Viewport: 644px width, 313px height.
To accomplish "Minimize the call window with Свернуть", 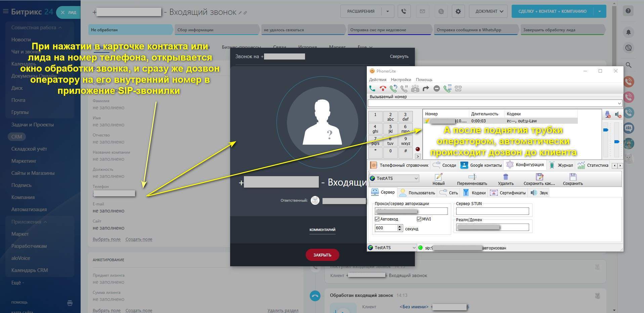I will coord(399,56).
